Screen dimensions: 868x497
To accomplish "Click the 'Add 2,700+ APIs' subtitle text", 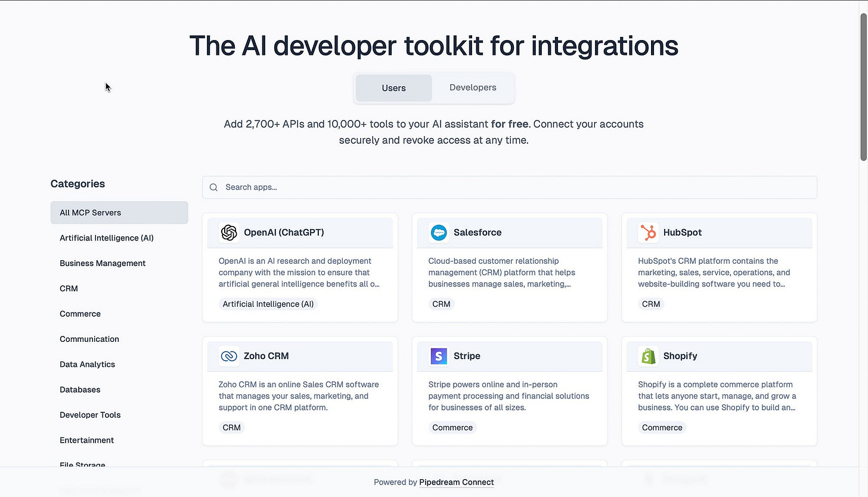I will (x=434, y=132).
